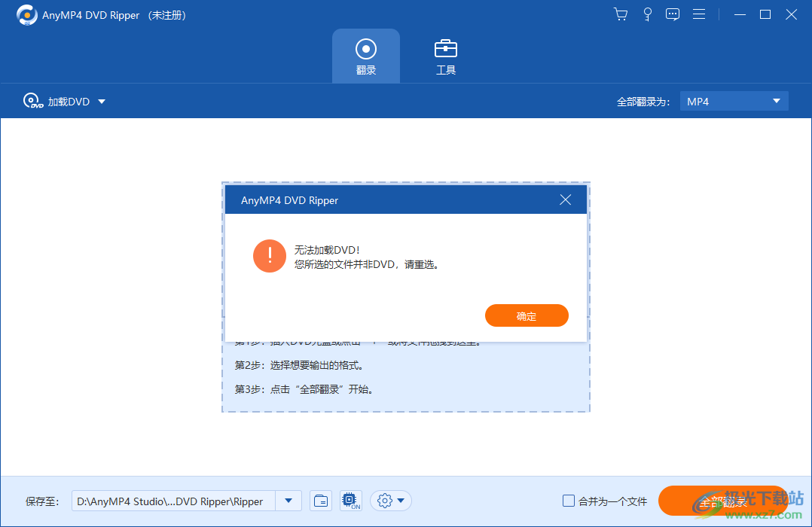Viewport: 812px width, 527px height.
Task: Toggle hardware acceleration chip icon
Action: tap(350, 501)
